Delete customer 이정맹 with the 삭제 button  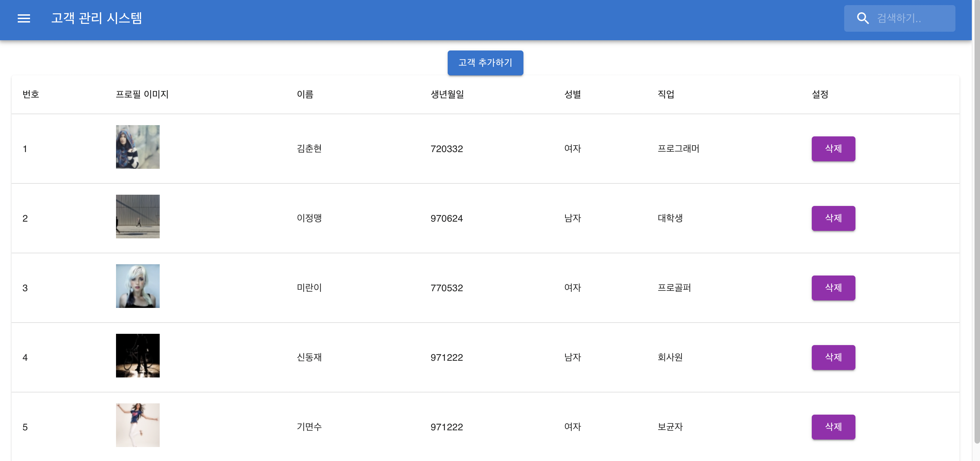(x=833, y=218)
